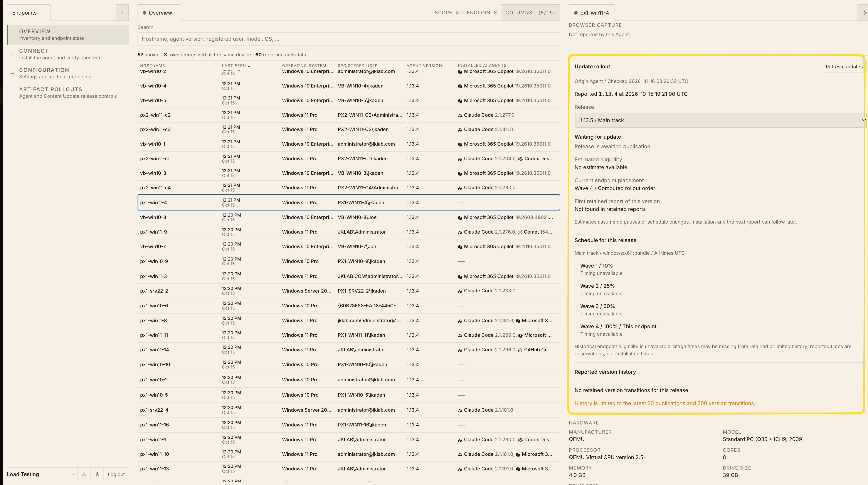868x485 pixels.
Task: Select the px1-srv22-2 endpoint row
Action: [349, 291]
